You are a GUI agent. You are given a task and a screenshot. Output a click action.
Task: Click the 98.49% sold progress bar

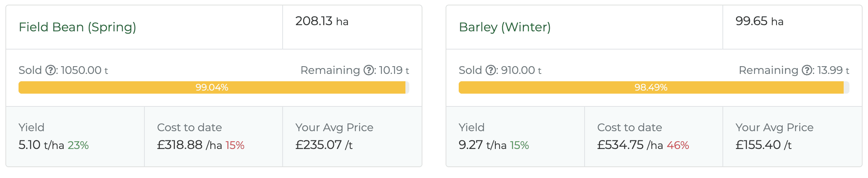pos(651,87)
